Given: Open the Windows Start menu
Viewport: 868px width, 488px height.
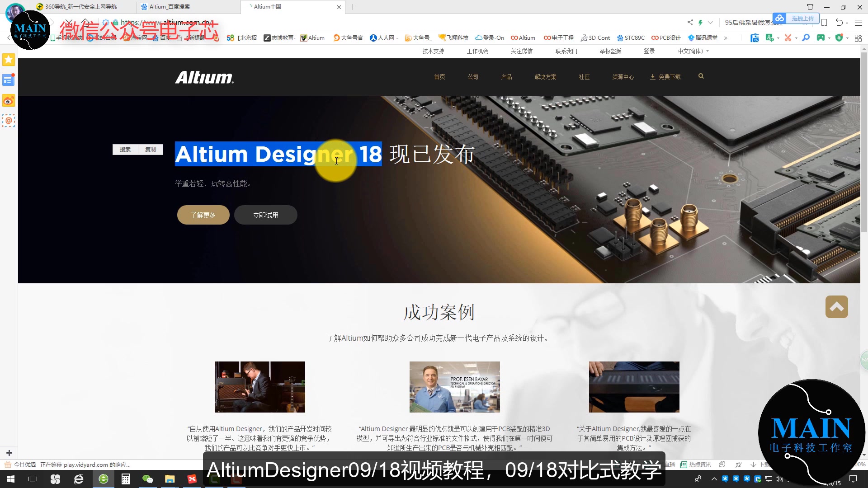Looking at the screenshot, I should tap(10, 479).
